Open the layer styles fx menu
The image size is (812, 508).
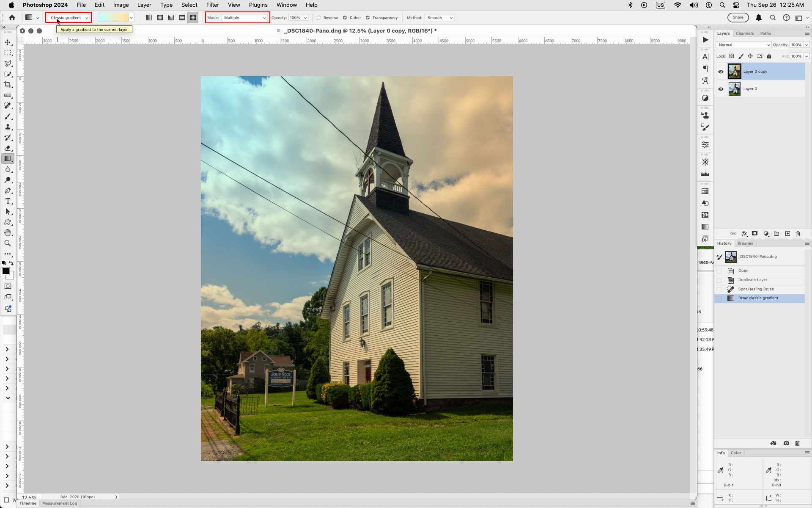point(745,234)
